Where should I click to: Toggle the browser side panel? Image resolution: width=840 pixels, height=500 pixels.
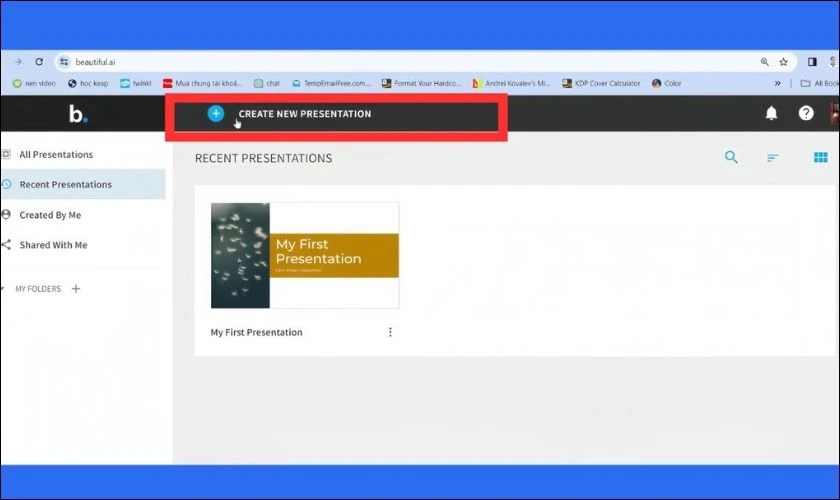812,62
